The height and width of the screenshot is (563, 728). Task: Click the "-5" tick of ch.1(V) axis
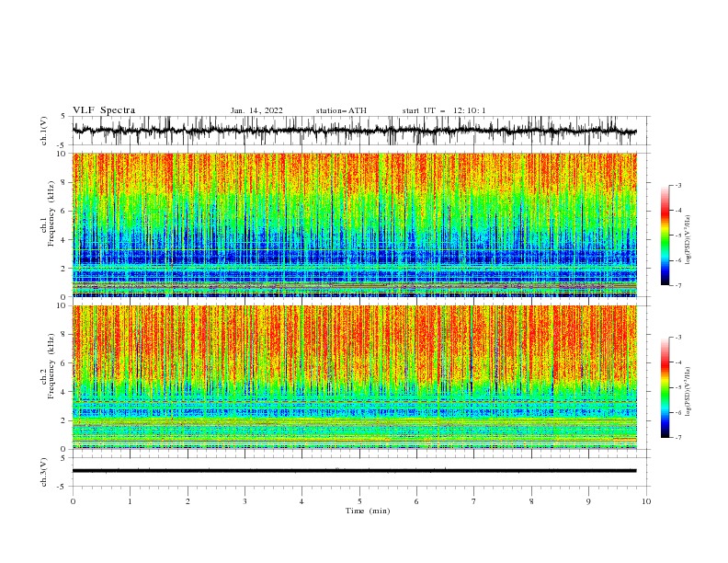pos(62,145)
